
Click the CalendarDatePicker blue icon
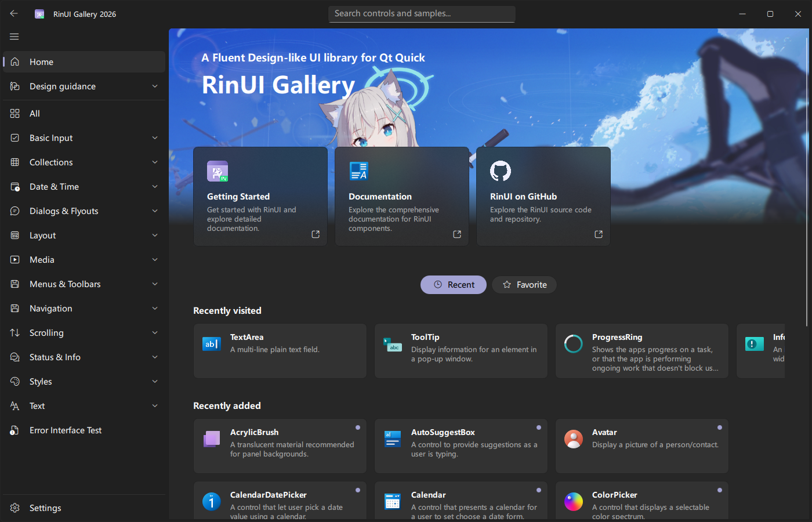[212, 502]
